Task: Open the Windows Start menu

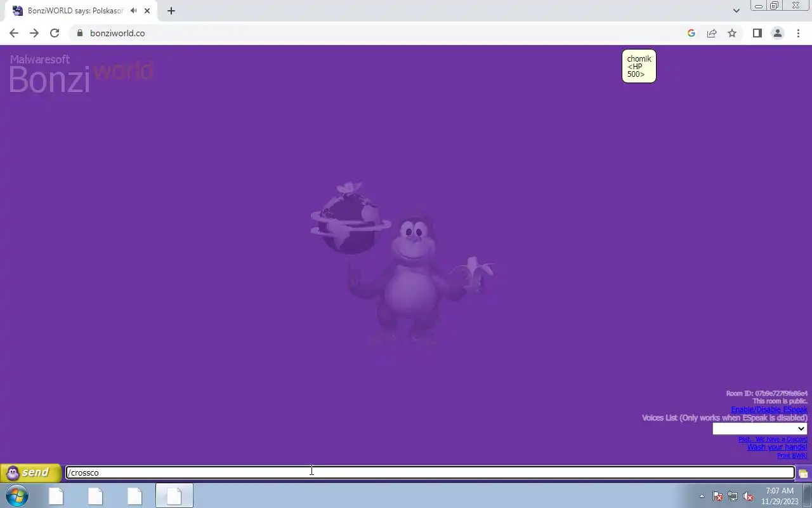Action: 17,495
